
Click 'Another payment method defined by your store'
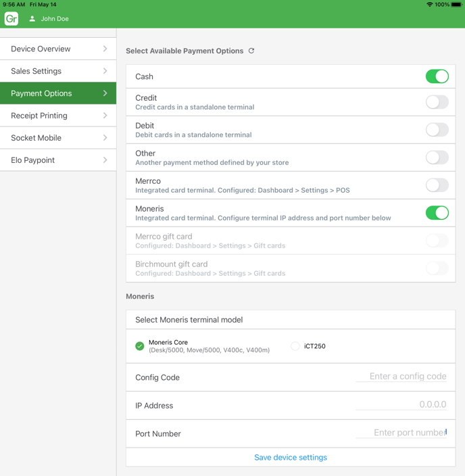pos(212,162)
